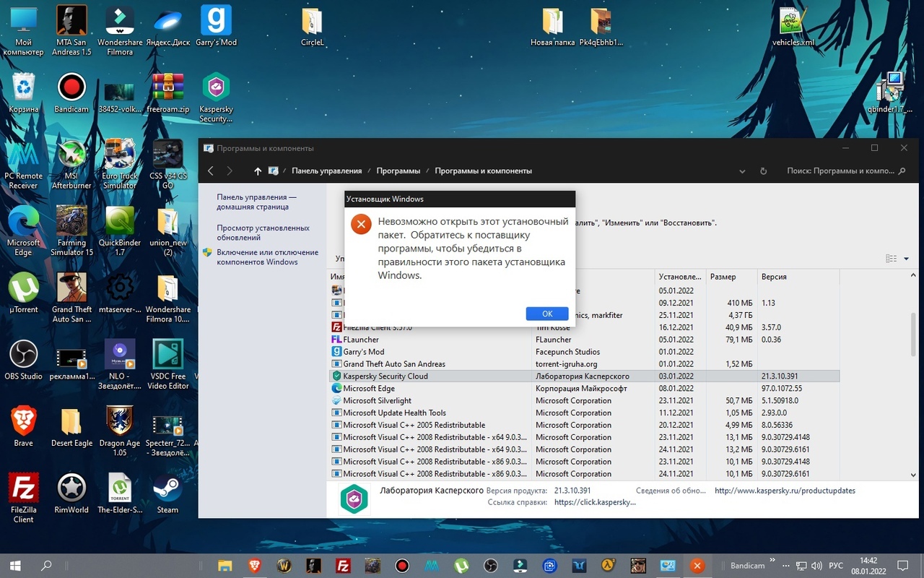Click OK in the Windows Installer error dialog
This screenshot has width=924, height=578.
[547, 314]
